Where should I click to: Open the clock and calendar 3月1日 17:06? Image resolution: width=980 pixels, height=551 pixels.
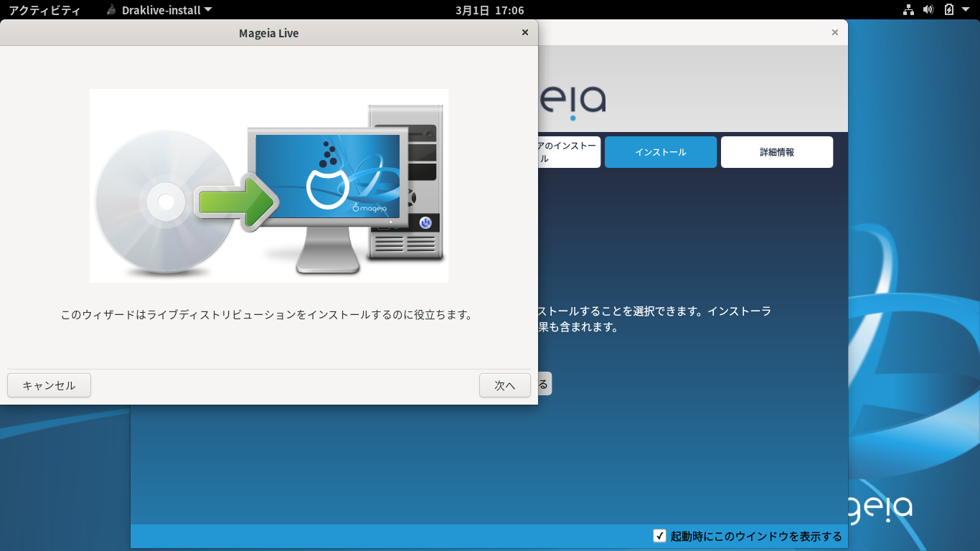pyautogui.click(x=489, y=10)
